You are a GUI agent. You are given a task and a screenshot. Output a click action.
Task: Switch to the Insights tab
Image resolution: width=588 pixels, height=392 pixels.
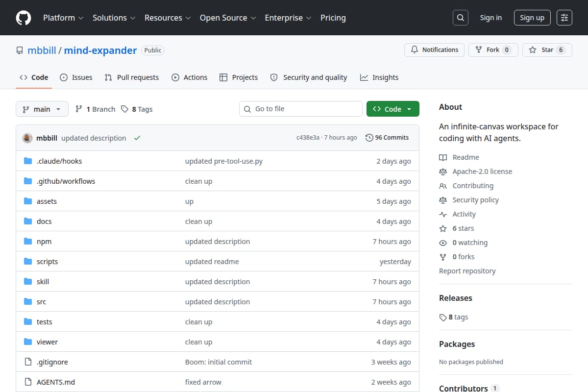pos(379,77)
